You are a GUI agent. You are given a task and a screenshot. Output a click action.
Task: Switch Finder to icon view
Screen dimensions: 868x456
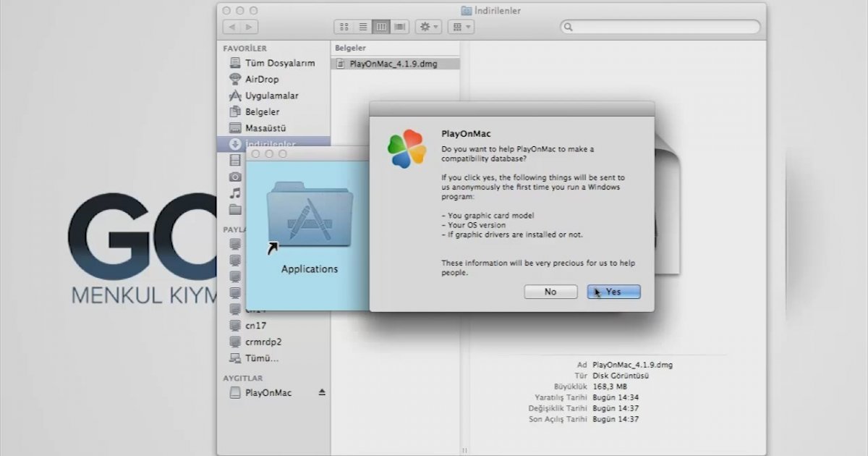tap(344, 27)
